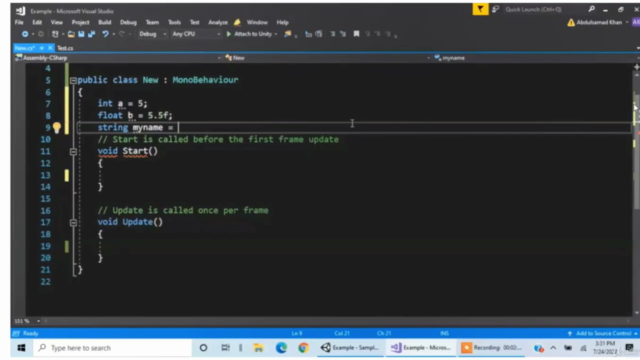Open the Project menu
This screenshot has width=640, height=360.
80,22
